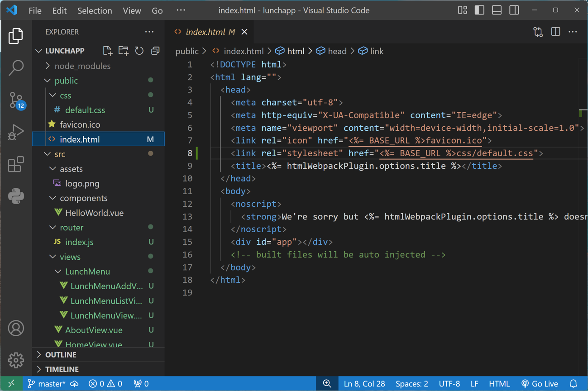Open a remote window

[11, 384]
